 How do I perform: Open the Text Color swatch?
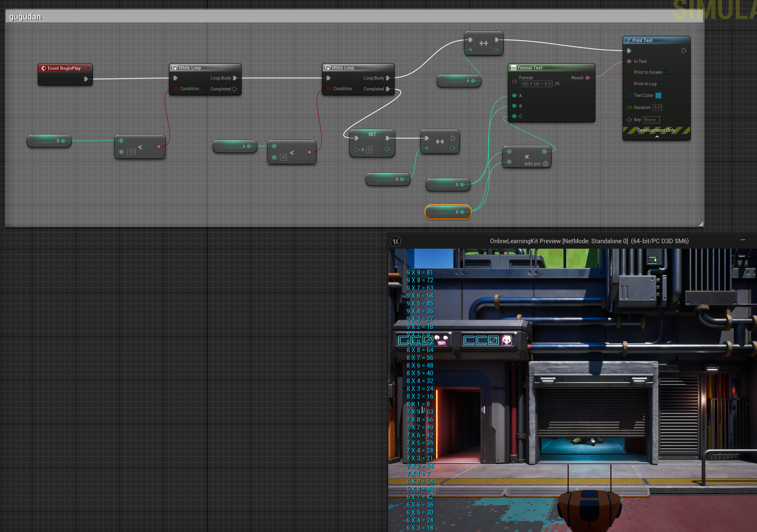click(658, 96)
